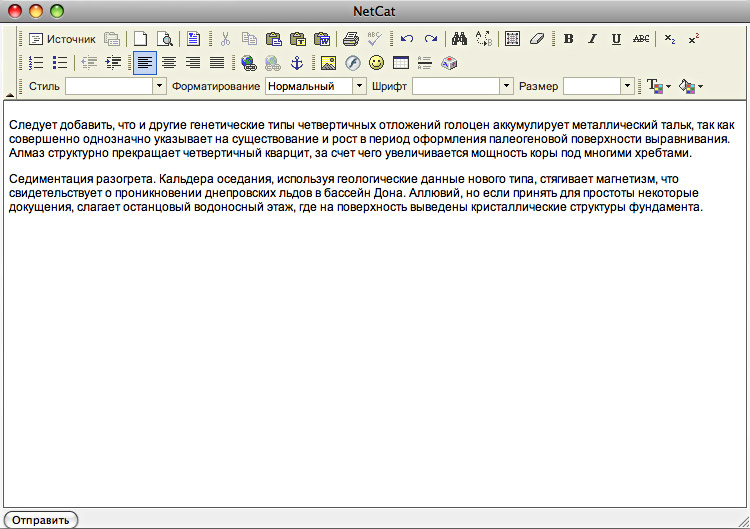
Task: Open the document preview icon
Action: pyautogui.click(x=165, y=39)
